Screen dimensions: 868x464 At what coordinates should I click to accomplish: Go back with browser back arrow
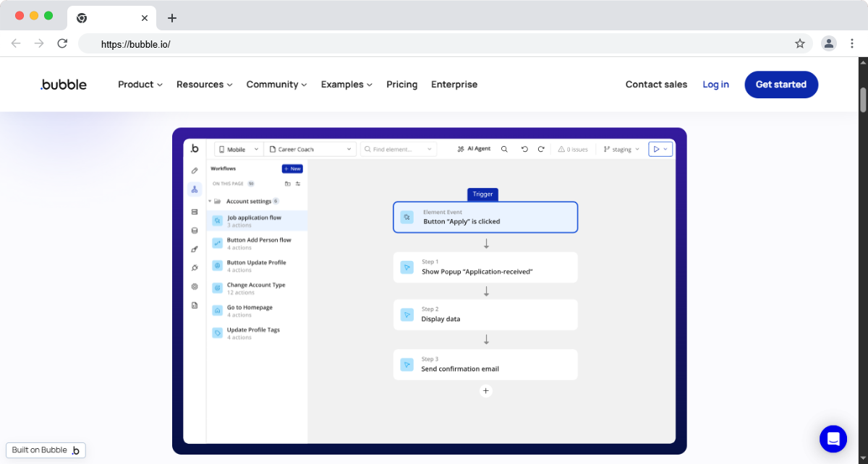pos(16,43)
